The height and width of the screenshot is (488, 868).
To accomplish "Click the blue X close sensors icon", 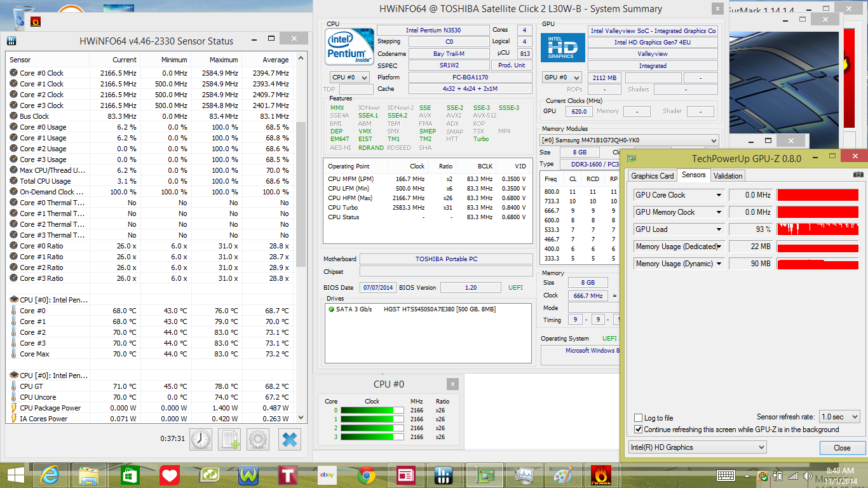I will (x=289, y=439).
